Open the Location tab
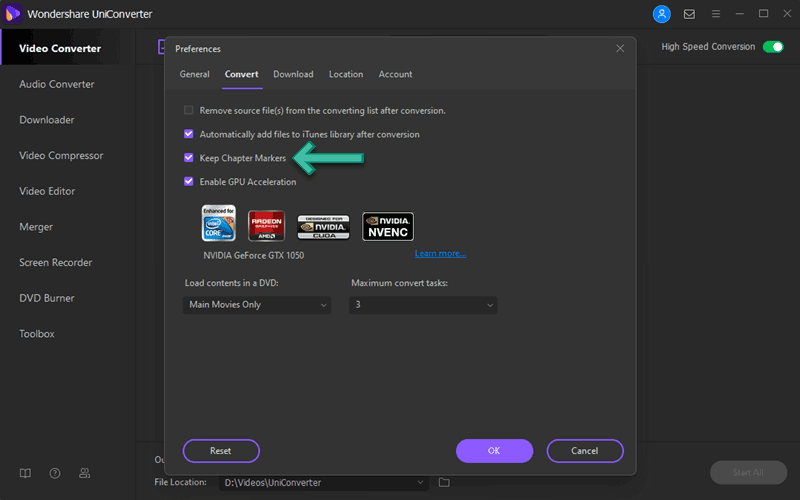Viewport: 800px width, 500px height. [346, 74]
